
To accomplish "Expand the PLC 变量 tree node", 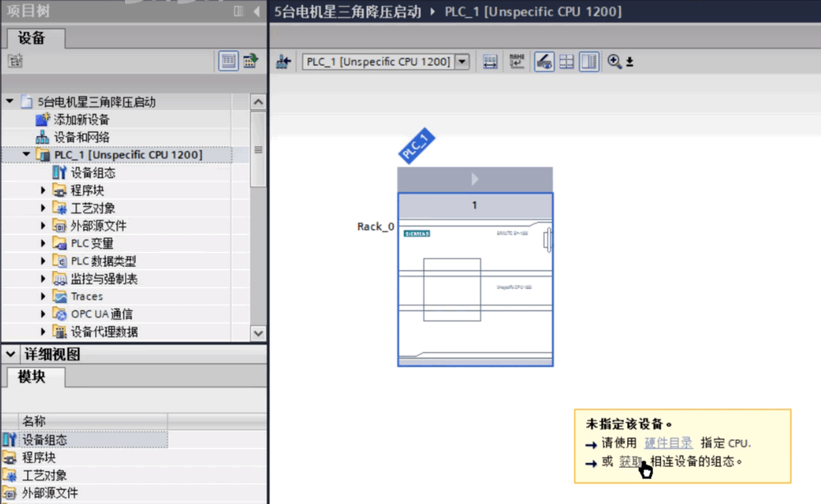I will [44, 244].
